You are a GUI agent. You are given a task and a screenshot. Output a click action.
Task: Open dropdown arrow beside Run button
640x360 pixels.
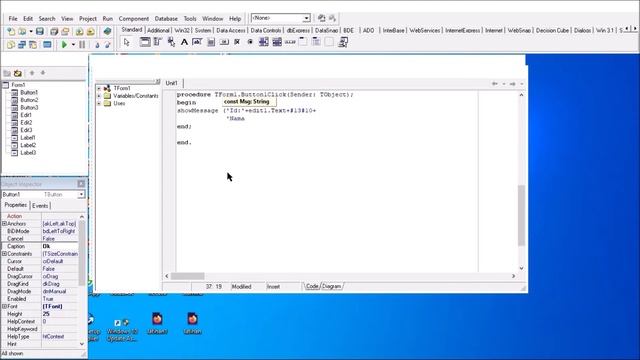73,44
